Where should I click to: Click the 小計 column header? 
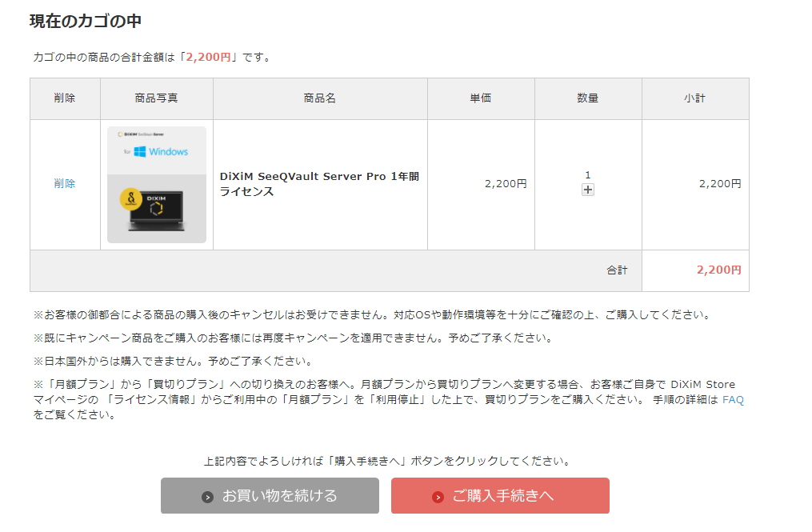tap(694, 98)
